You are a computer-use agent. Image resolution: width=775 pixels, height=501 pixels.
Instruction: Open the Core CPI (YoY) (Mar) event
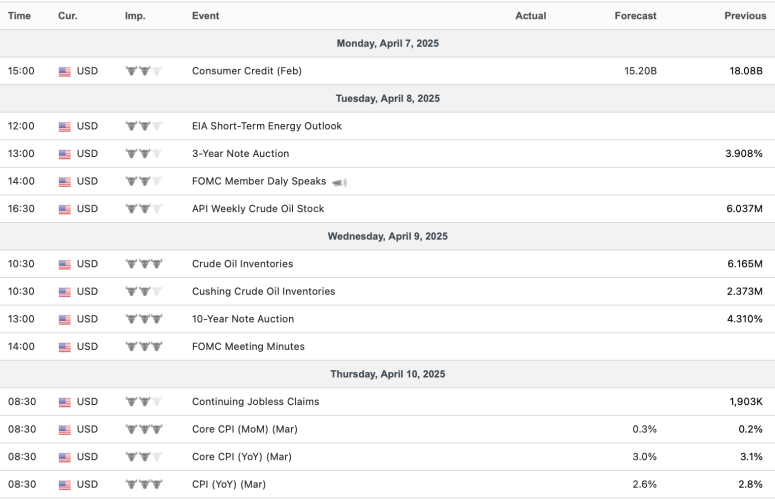[243, 457]
